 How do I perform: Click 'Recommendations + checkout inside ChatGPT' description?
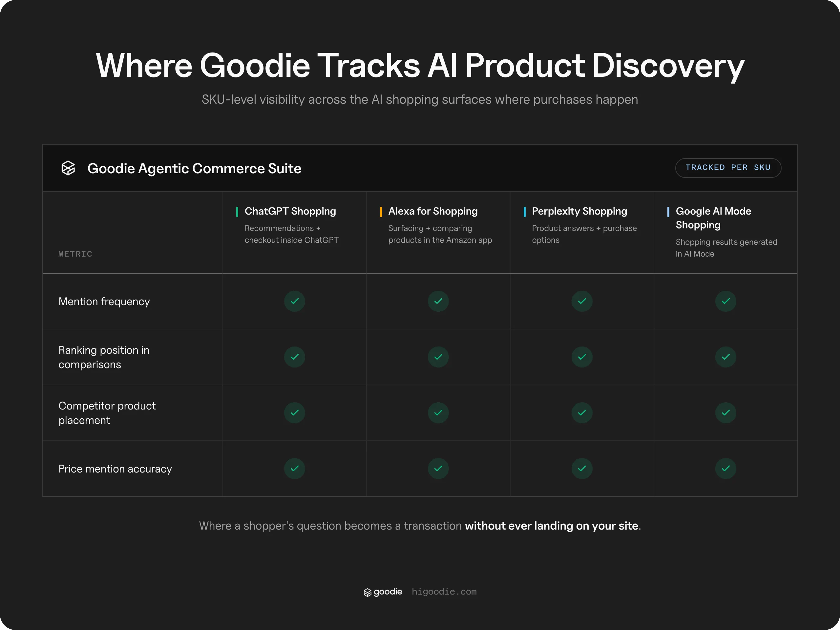coord(292,234)
